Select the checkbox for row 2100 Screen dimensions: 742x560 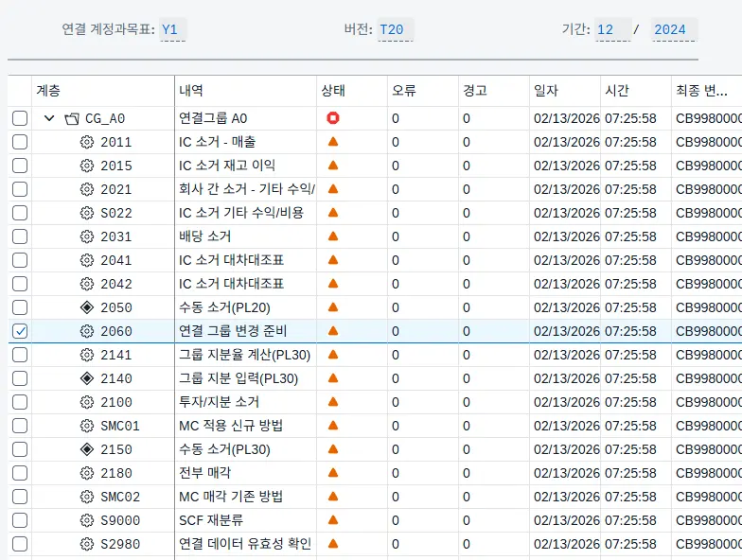20,402
